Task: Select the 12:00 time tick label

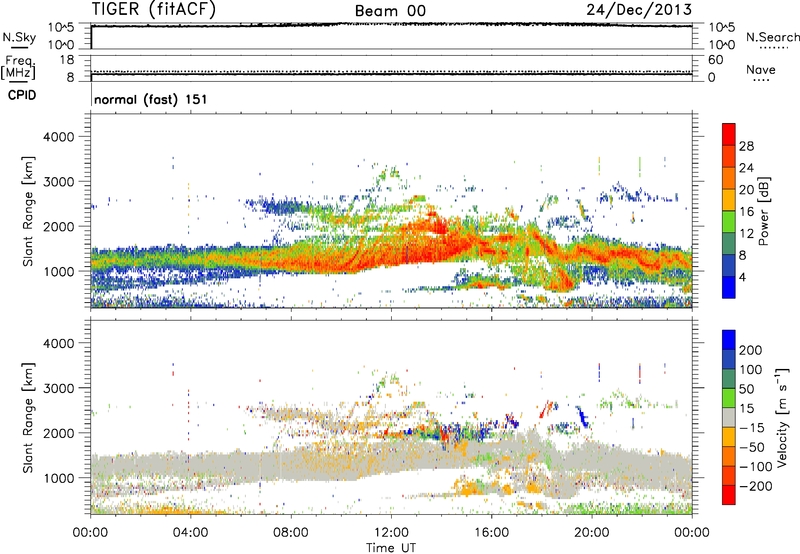Action: pos(391,533)
